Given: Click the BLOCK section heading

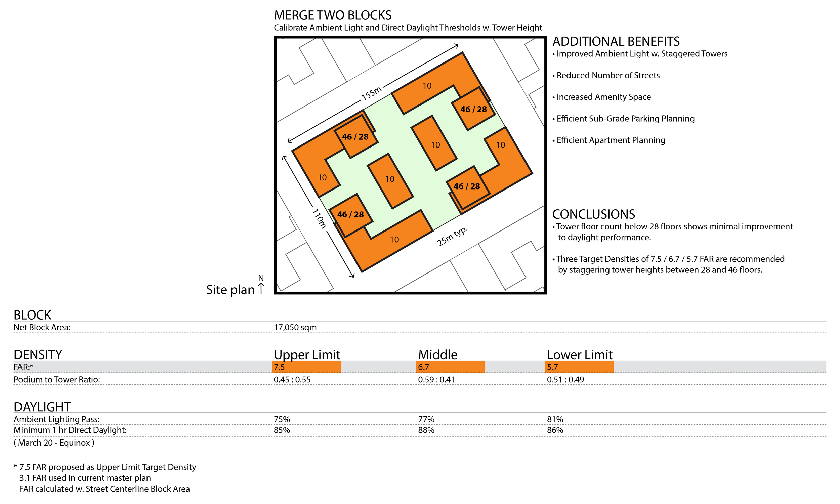Looking at the screenshot, I should [x=32, y=315].
